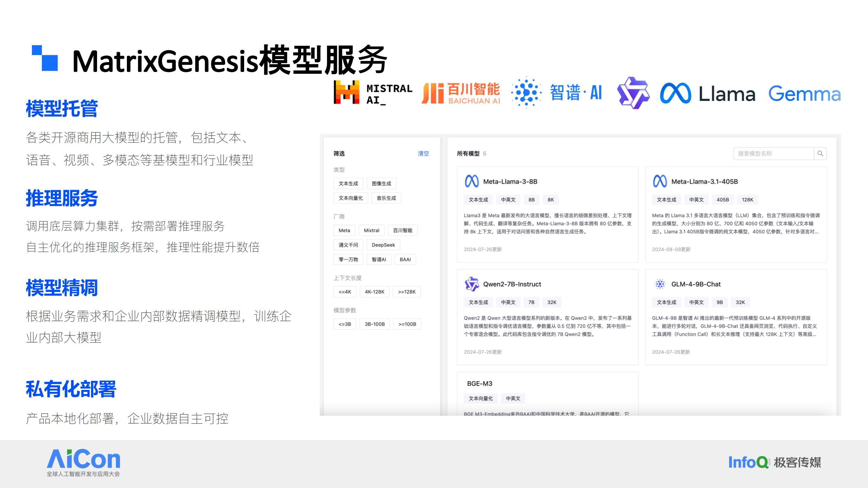Click the Mistral AI logo
This screenshot has width=868, height=488.
tap(373, 92)
